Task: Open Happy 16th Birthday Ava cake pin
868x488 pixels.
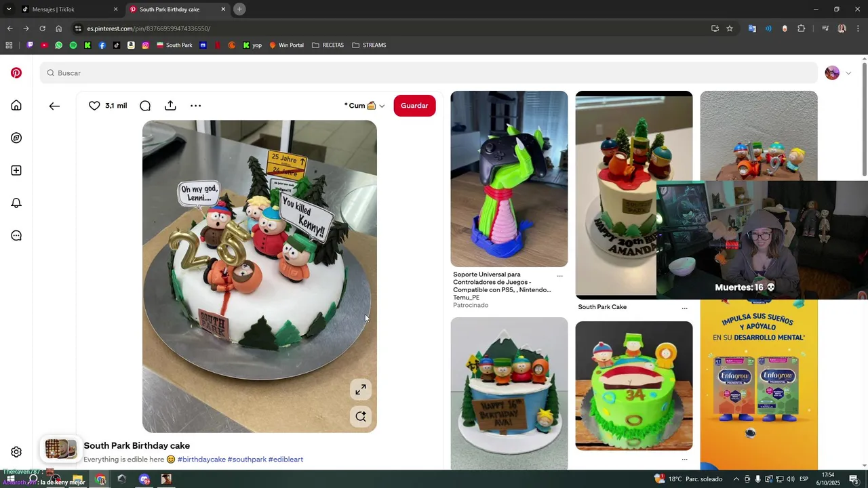Action: point(509,394)
